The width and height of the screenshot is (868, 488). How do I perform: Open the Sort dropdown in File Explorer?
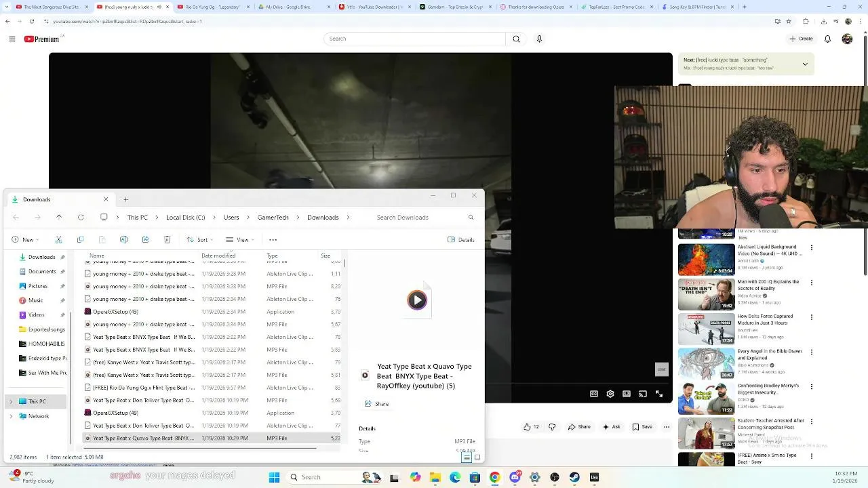[x=199, y=240]
